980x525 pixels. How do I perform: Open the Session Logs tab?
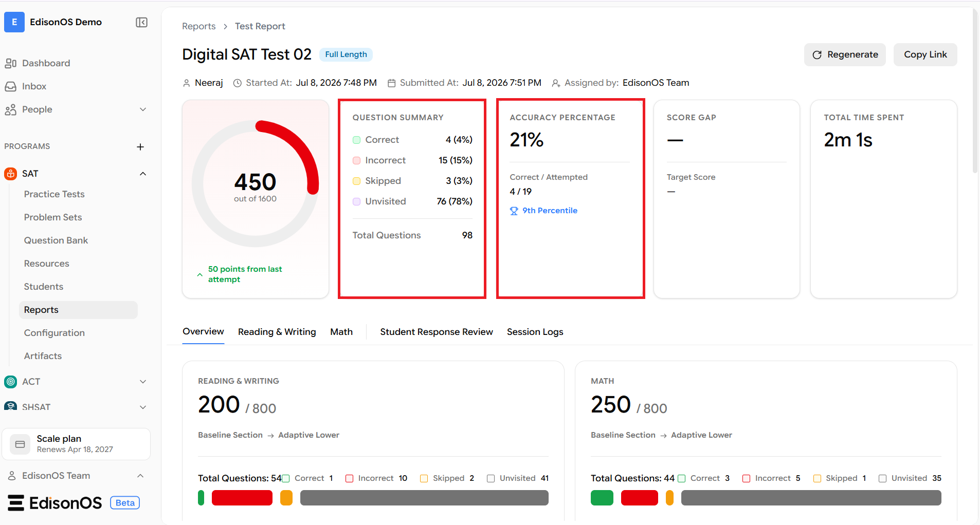pos(535,332)
